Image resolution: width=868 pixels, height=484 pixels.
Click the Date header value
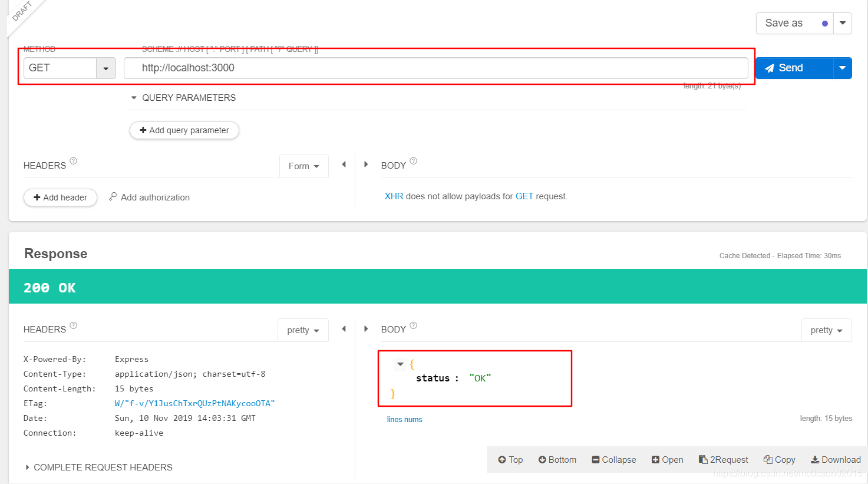pos(185,419)
